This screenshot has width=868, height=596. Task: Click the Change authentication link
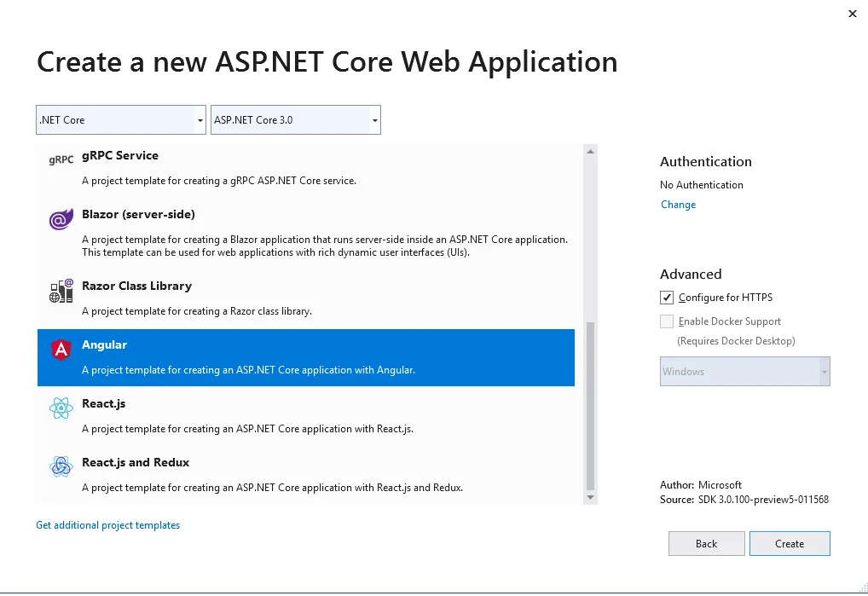pyautogui.click(x=678, y=205)
